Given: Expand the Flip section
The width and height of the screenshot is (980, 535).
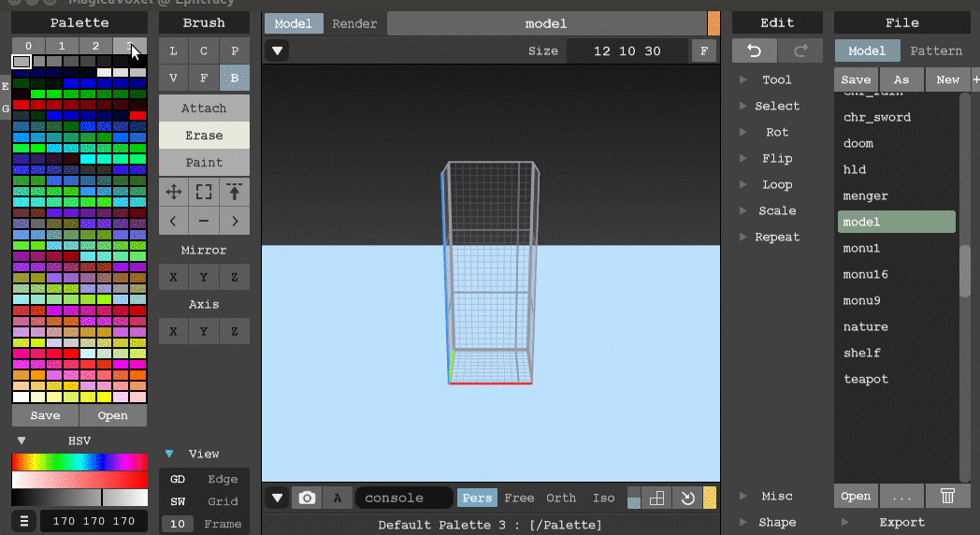Looking at the screenshot, I should [777, 158].
